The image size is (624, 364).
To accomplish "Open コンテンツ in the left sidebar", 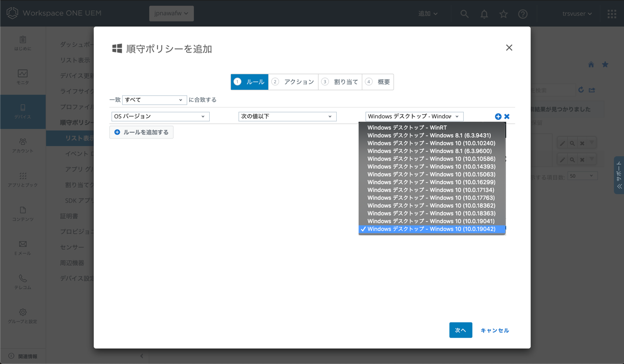I will [x=23, y=214].
